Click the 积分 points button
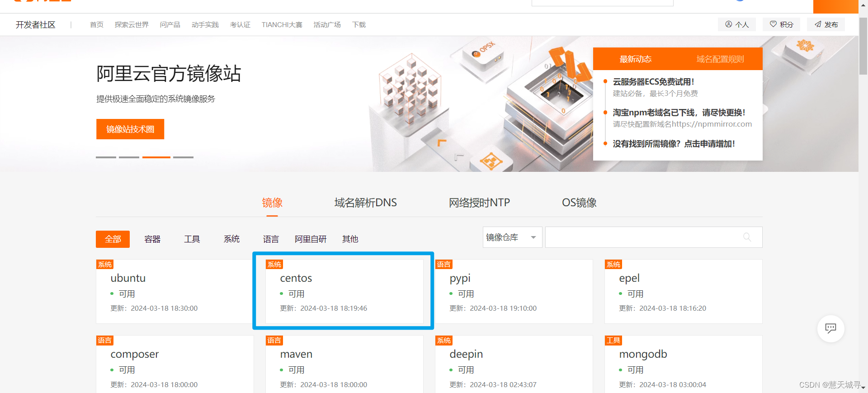This screenshot has width=868, height=393. coord(782,24)
